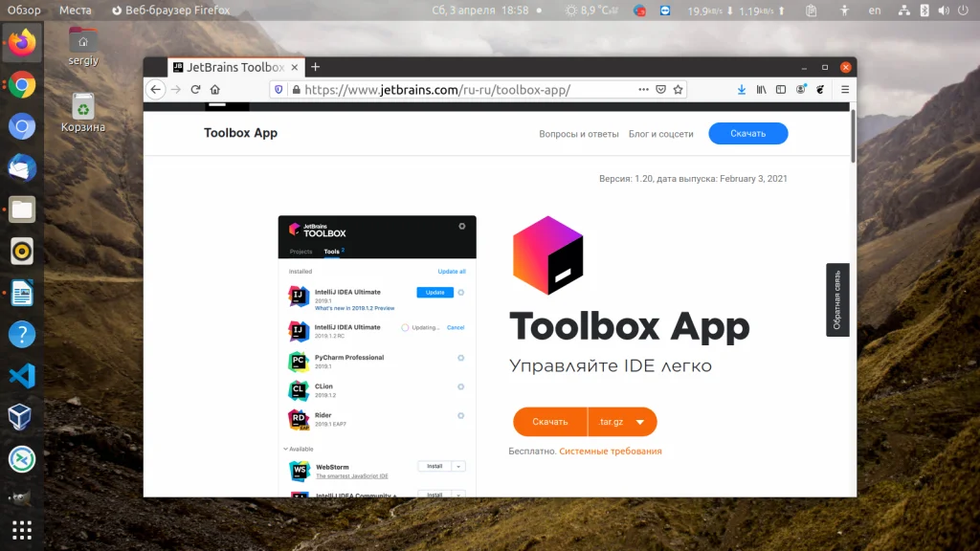This screenshot has height=551, width=980.
Task: Select the CLion icon in Installed list
Action: [x=298, y=389]
